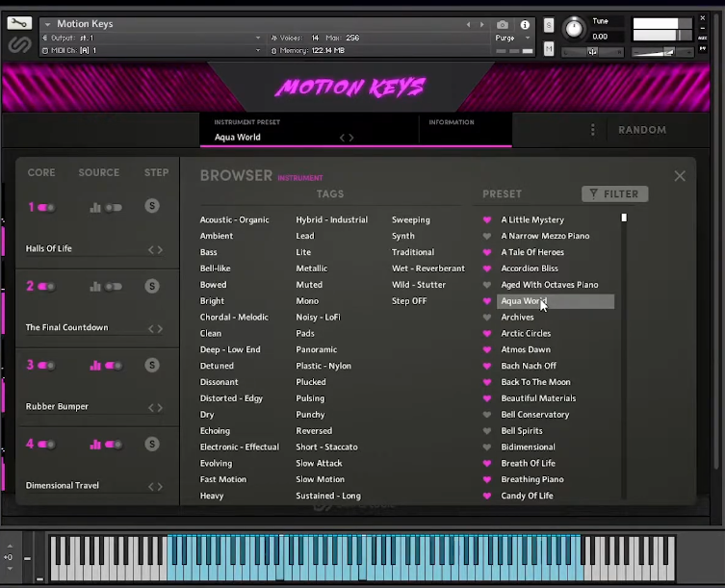Favorite heart for Bidimensional preset
The image size is (725, 588).
(487, 447)
